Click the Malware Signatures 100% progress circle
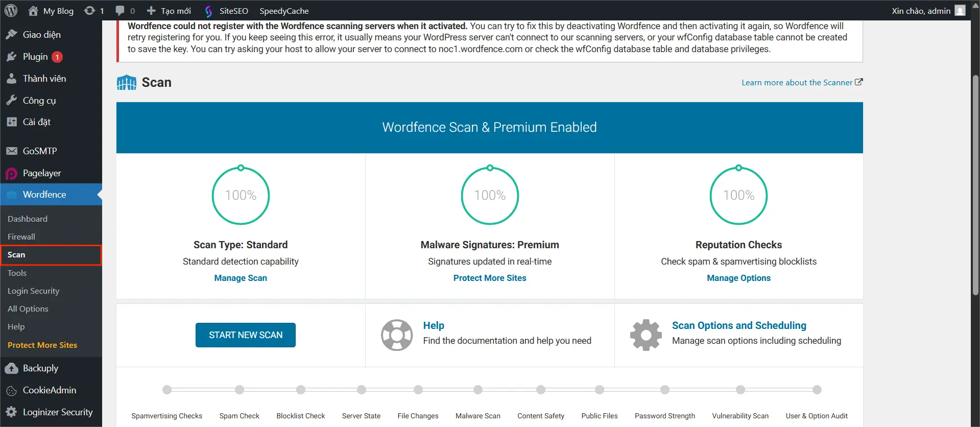 pyautogui.click(x=490, y=196)
